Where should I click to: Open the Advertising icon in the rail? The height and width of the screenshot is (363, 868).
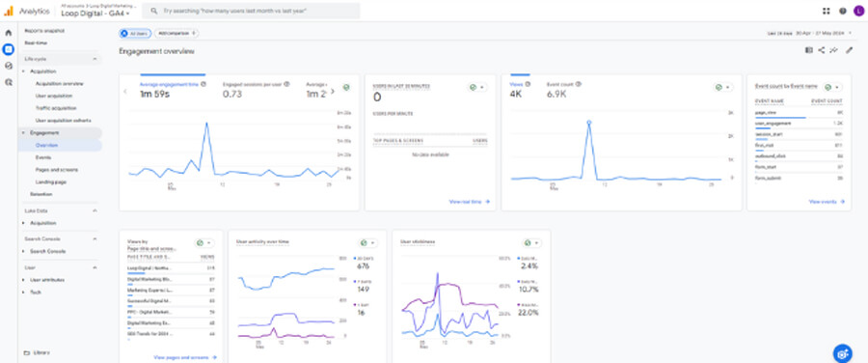click(x=9, y=82)
